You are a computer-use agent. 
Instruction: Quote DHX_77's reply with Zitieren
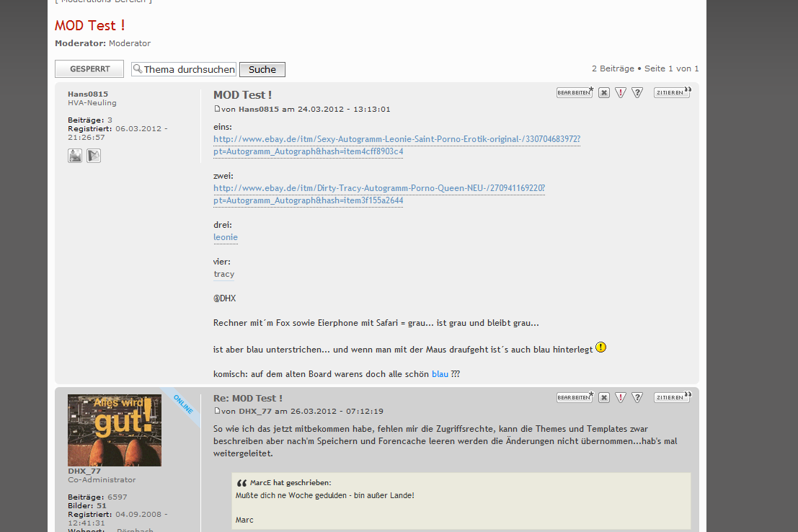pos(673,397)
